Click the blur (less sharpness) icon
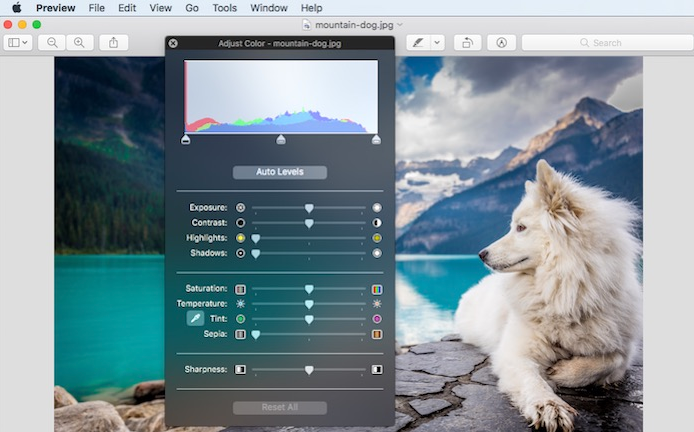Viewport: 694px width, 432px height. click(x=240, y=370)
